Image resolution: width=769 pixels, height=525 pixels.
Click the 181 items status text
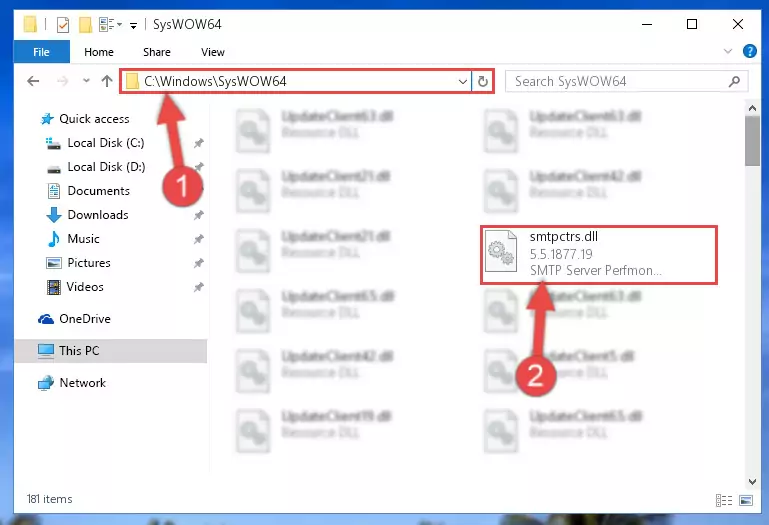50,499
